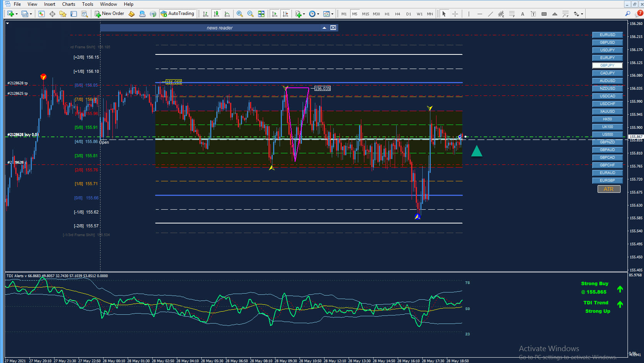Click the orange ATR button

[609, 189]
